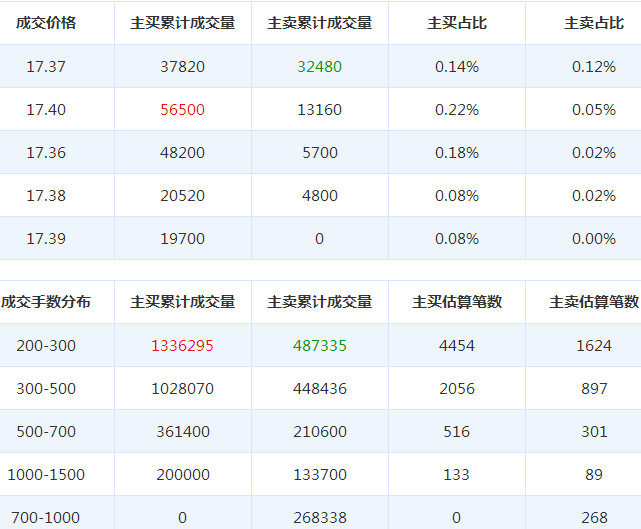Click the estimated sell count 89

point(594,475)
